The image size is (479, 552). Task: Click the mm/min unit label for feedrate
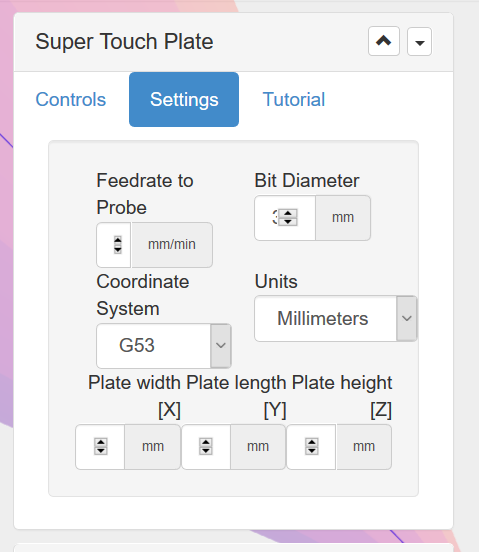point(172,244)
